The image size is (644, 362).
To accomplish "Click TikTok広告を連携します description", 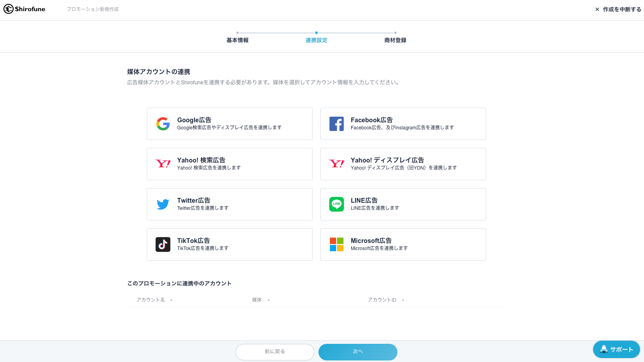I will click(203, 248).
